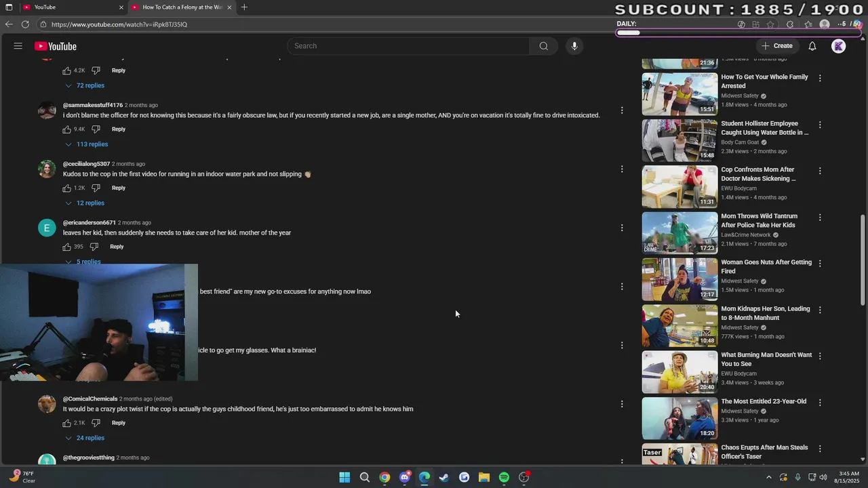This screenshot has height=488, width=868.
Task: Open options menu for @ericanderson6671's comment
Action: point(622,228)
